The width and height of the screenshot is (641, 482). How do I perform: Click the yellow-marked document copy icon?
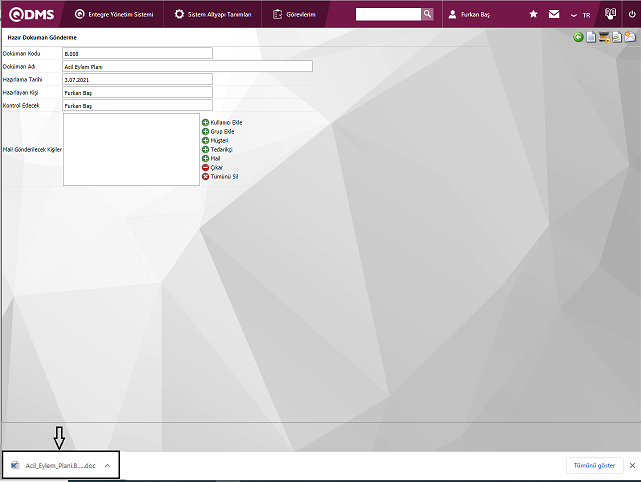(x=617, y=37)
